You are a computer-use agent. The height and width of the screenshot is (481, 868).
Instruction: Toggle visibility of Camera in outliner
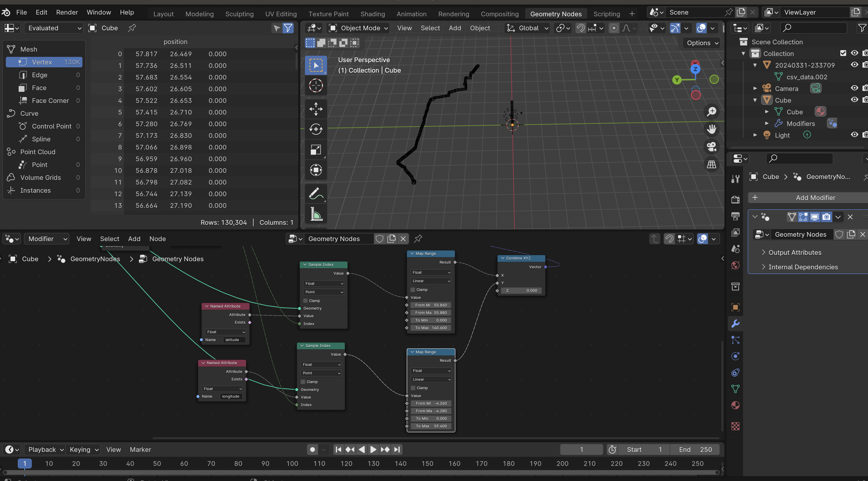click(854, 88)
